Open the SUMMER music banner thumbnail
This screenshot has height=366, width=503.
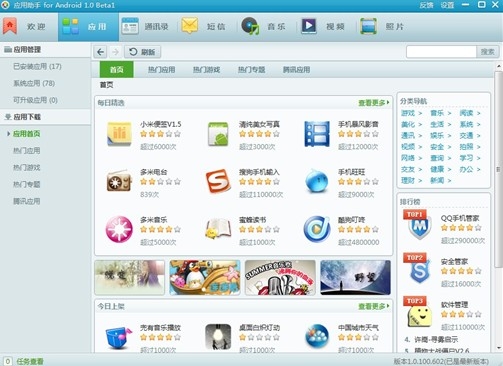click(280, 278)
